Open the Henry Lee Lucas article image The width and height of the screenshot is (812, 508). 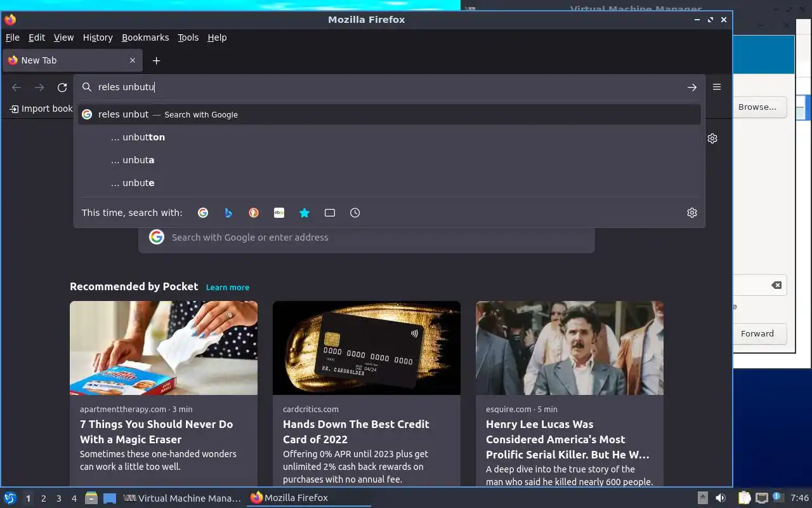(x=570, y=348)
